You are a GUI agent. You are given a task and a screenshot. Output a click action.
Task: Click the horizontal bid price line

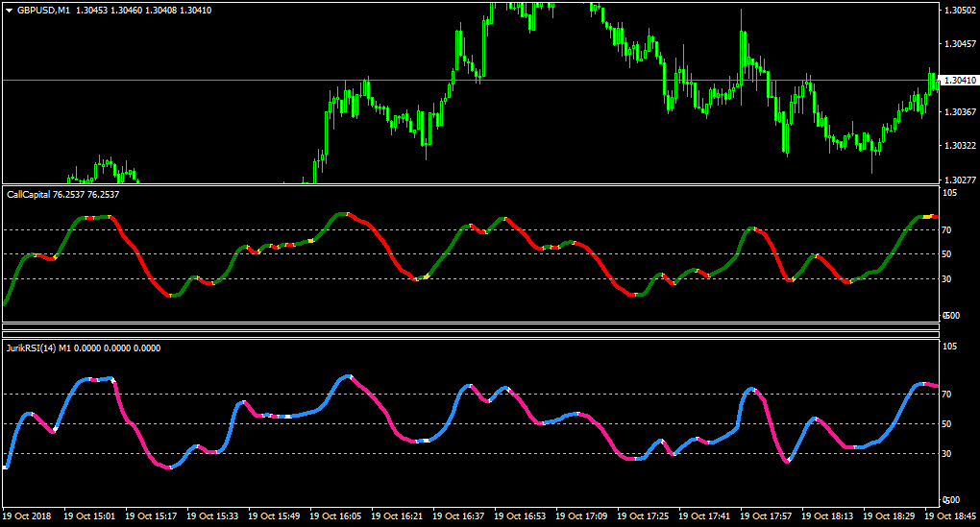471,81
